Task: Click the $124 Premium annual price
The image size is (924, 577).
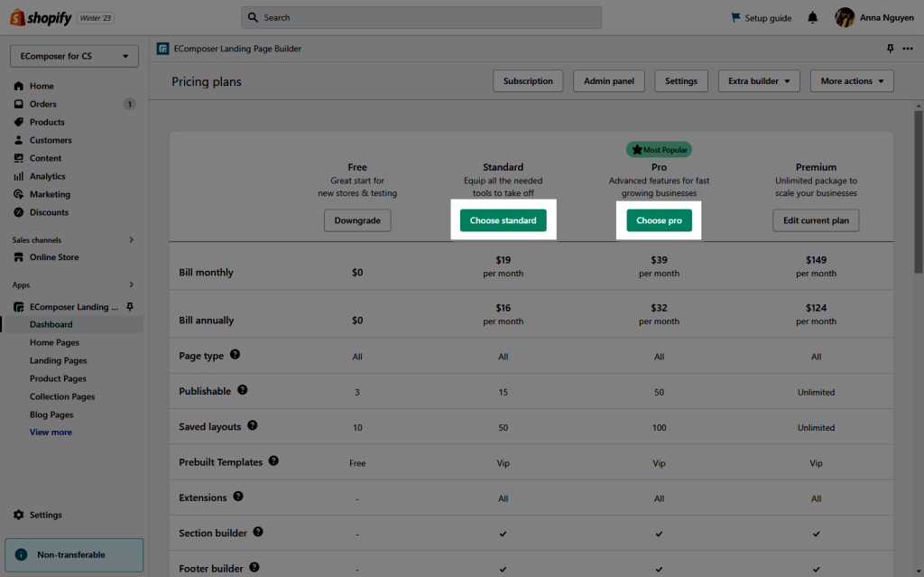Action: point(816,308)
